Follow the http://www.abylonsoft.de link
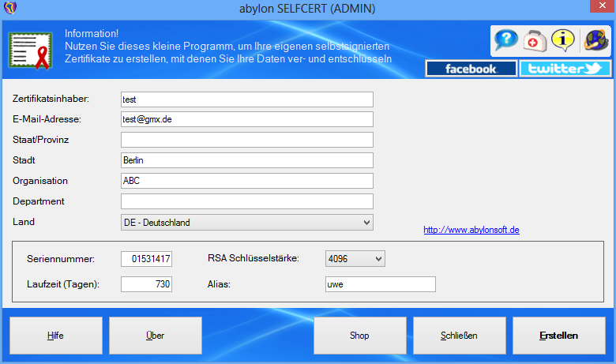The image size is (616, 364). (x=471, y=230)
